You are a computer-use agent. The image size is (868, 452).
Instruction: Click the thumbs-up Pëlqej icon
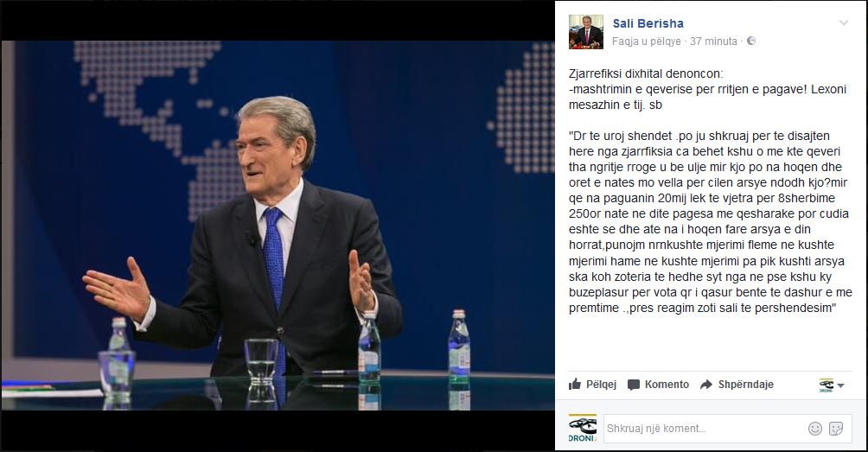(x=575, y=384)
